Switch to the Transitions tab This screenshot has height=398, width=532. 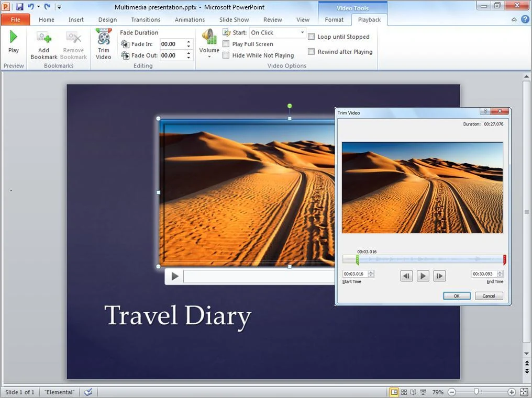click(146, 20)
